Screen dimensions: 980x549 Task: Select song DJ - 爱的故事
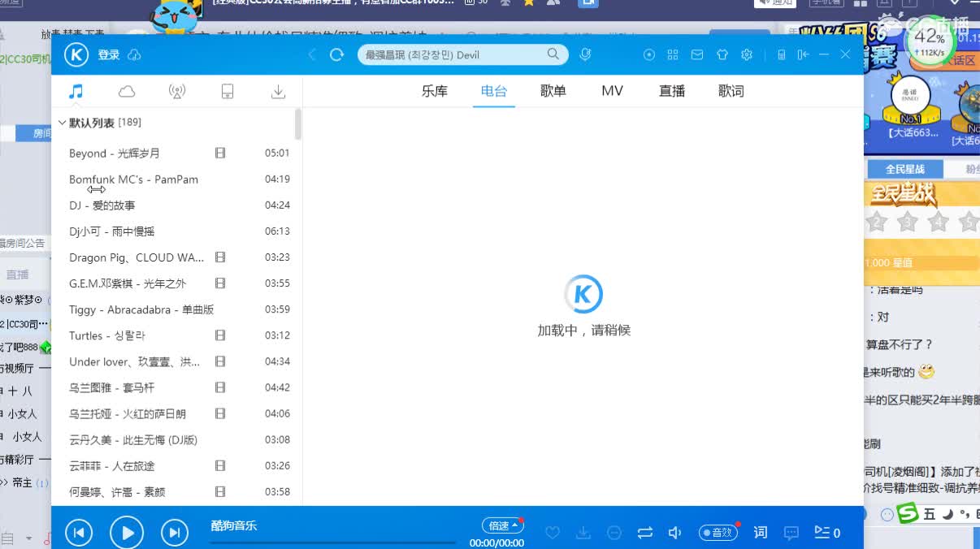click(x=102, y=205)
